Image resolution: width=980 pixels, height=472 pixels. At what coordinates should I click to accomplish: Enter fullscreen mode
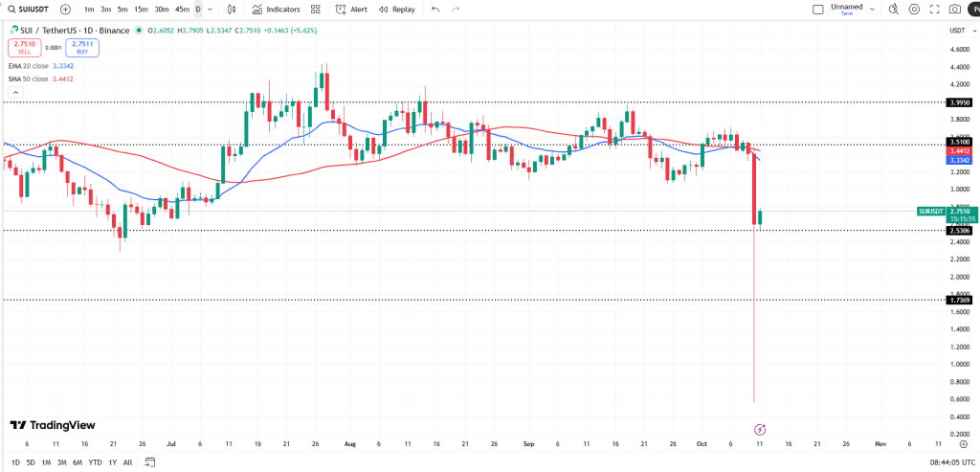(934, 9)
